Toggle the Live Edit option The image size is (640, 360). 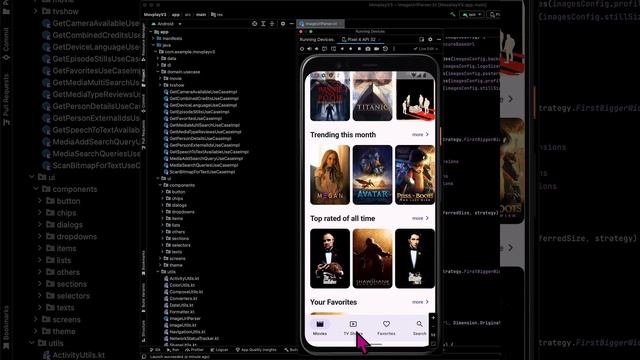coord(426,49)
